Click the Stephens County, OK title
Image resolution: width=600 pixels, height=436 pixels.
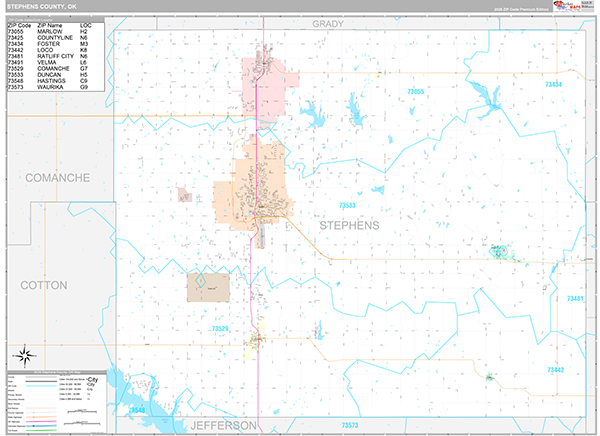pos(42,7)
